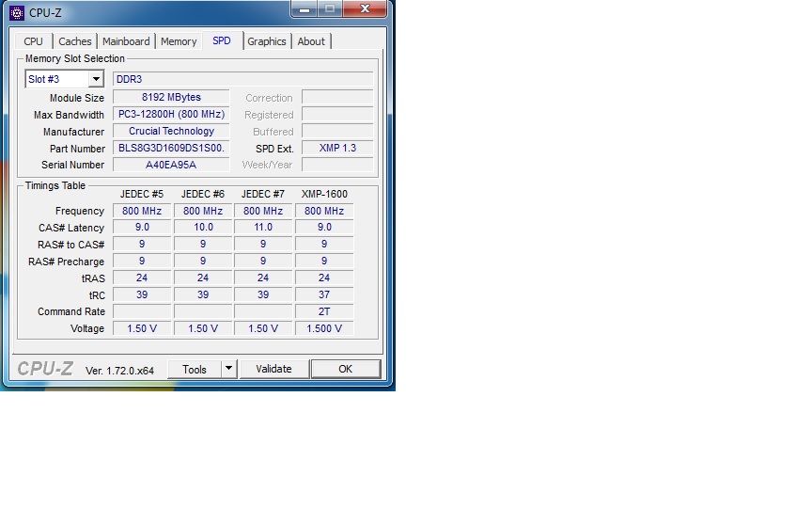Click the JEDEC #6 column header
This screenshot has width=812, height=508.
pos(203,194)
